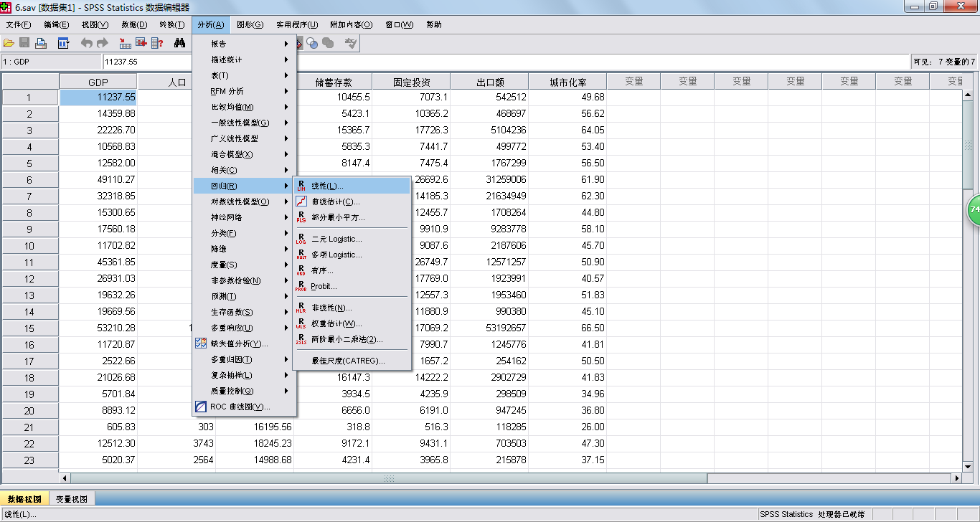
Task: Open the 帮助 menu
Action: click(434, 24)
